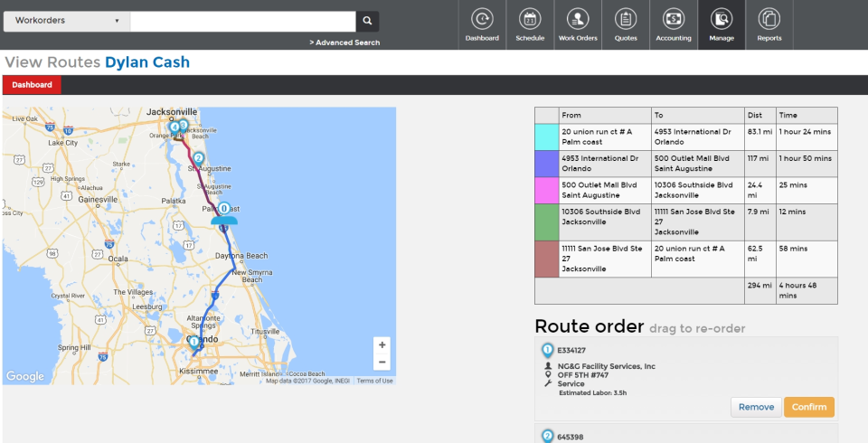Open the Workorders search type dropdown
Screen dimensions: 868x443
click(x=67, y=21)
